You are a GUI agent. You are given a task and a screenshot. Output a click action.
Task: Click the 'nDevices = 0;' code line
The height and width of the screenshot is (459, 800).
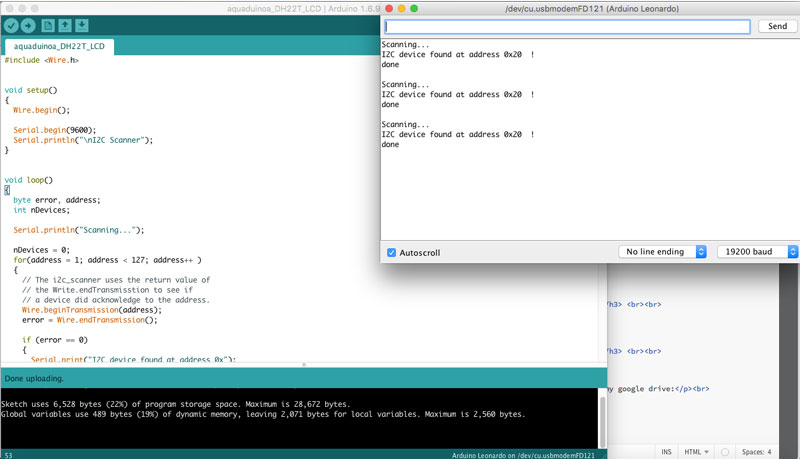click(x=41, y=250)
